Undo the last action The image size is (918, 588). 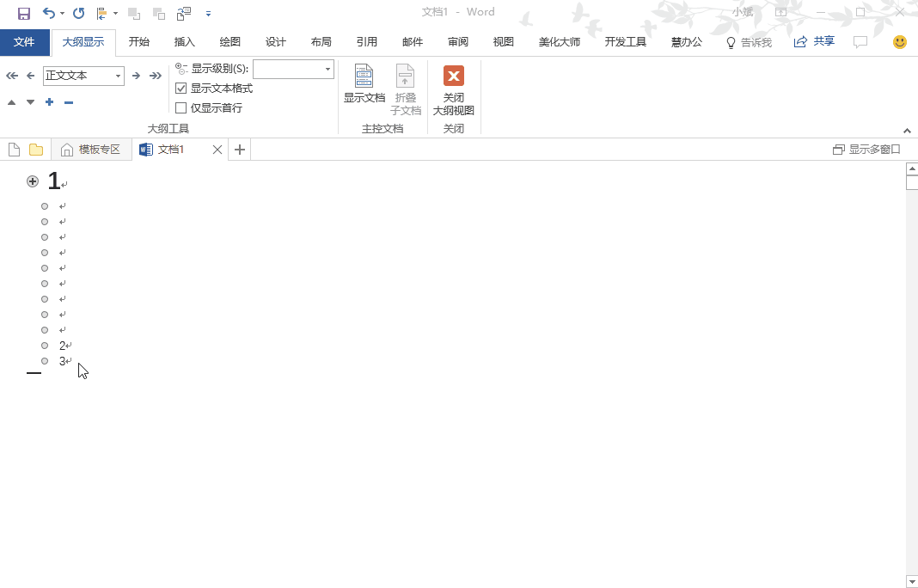coord(49,13)
